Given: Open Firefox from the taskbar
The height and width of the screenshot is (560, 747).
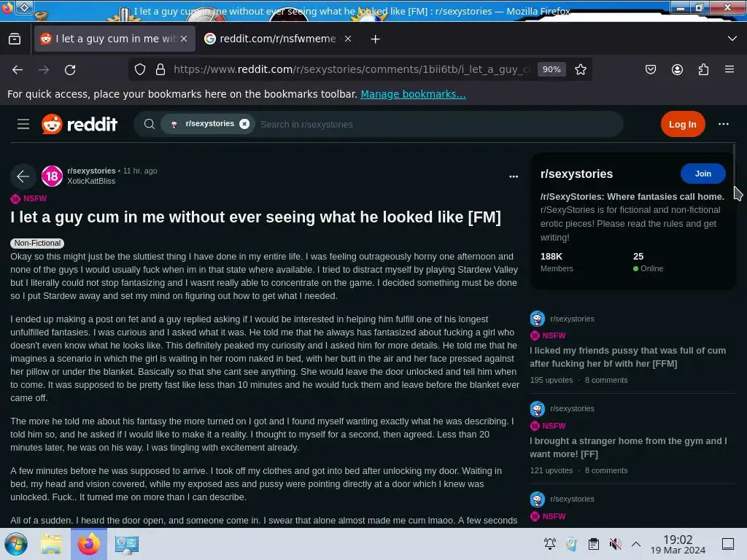Looking at the screenshot, I should [x=88, y=544].
